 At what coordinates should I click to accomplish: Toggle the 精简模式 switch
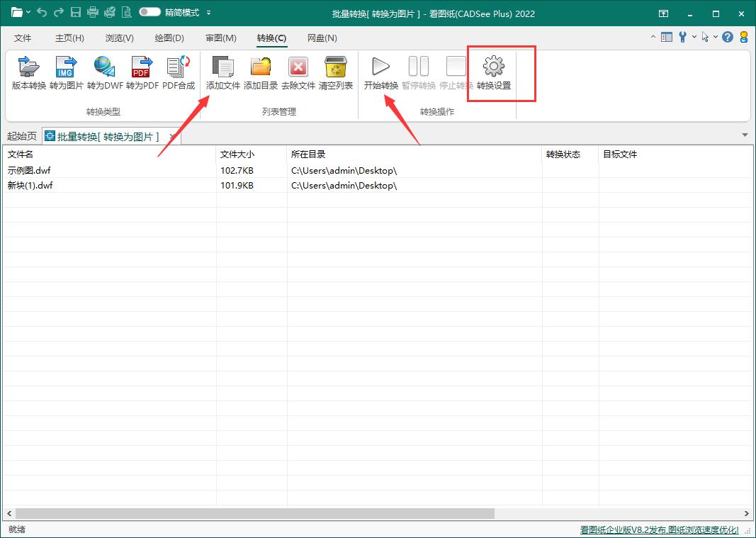click(149, 13)
